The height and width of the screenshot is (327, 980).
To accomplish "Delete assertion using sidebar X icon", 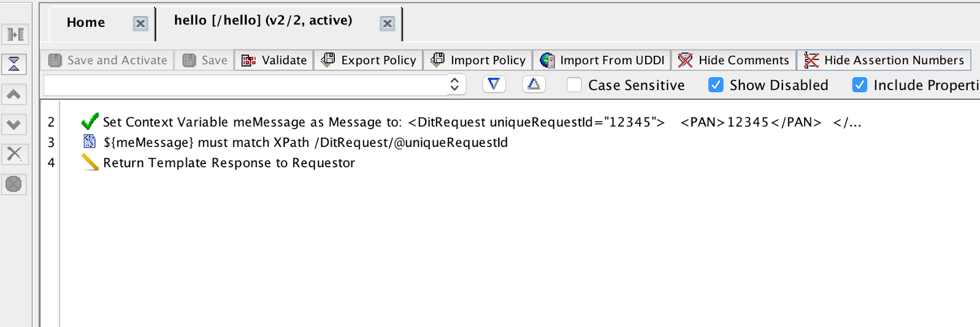I will click(14, 154).
